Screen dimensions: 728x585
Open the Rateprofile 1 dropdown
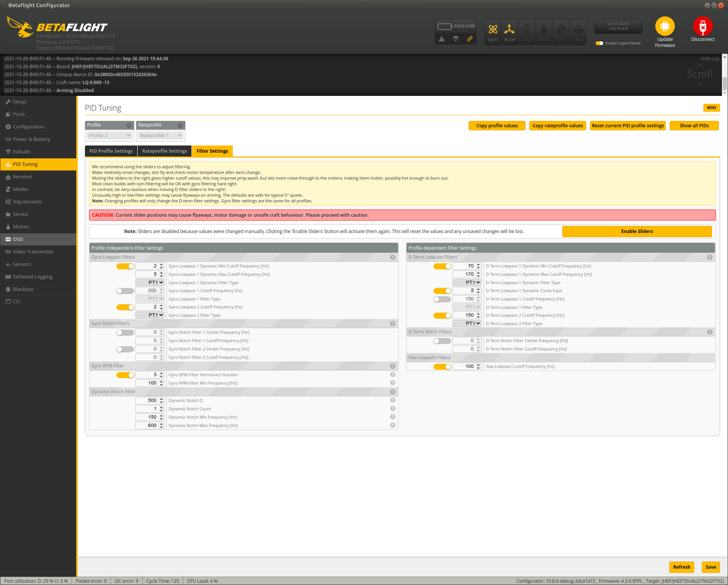(161, 136)
